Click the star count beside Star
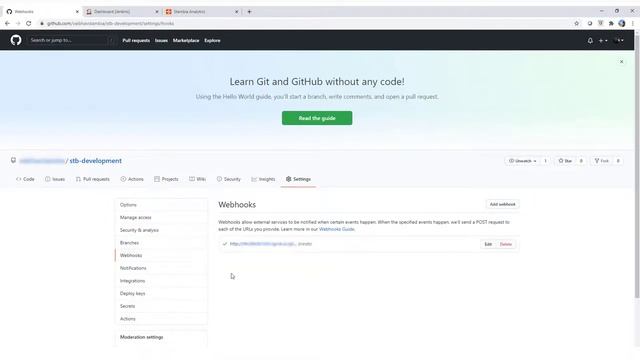Image resolution: width=640 pixels, height=360 pixels. point(581,161)
